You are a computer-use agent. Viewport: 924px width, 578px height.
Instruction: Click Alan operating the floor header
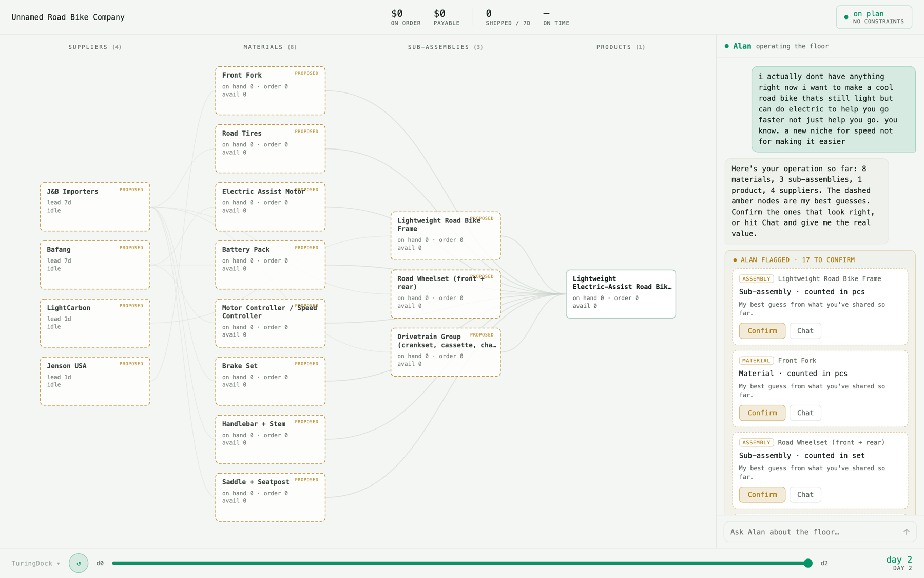tap(776, 46)
